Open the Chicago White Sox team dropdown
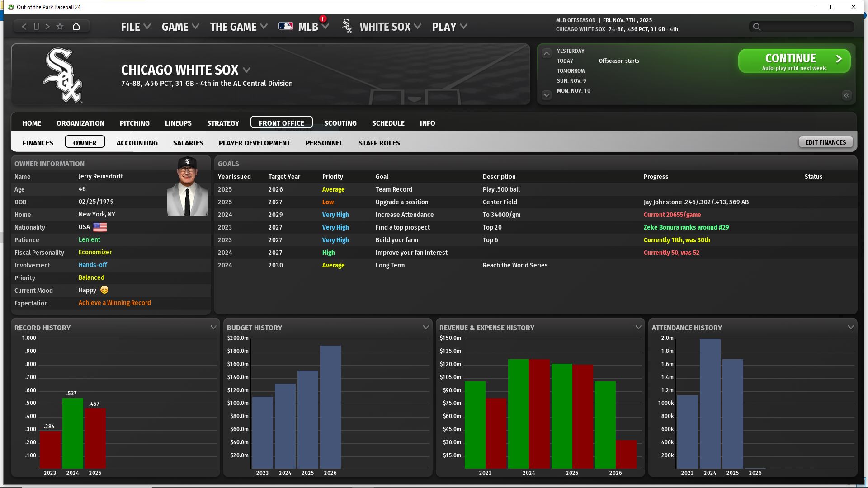Image resolution: width=868 pixels, height=488 pixels. pos(246,70)
